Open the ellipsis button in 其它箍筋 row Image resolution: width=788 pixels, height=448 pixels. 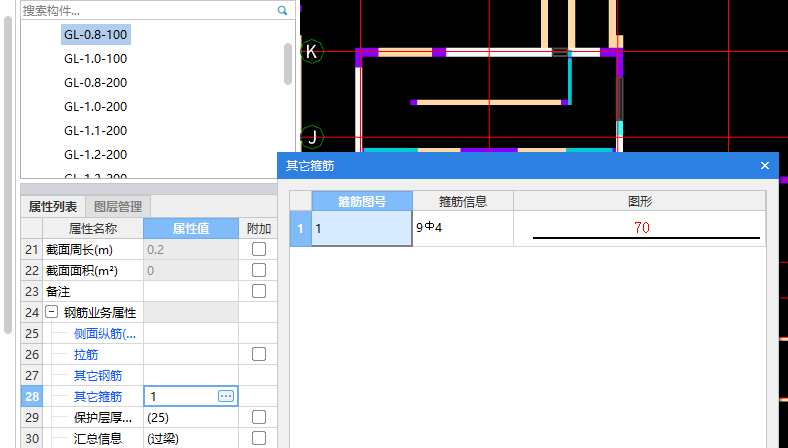(x=226, y=396)
